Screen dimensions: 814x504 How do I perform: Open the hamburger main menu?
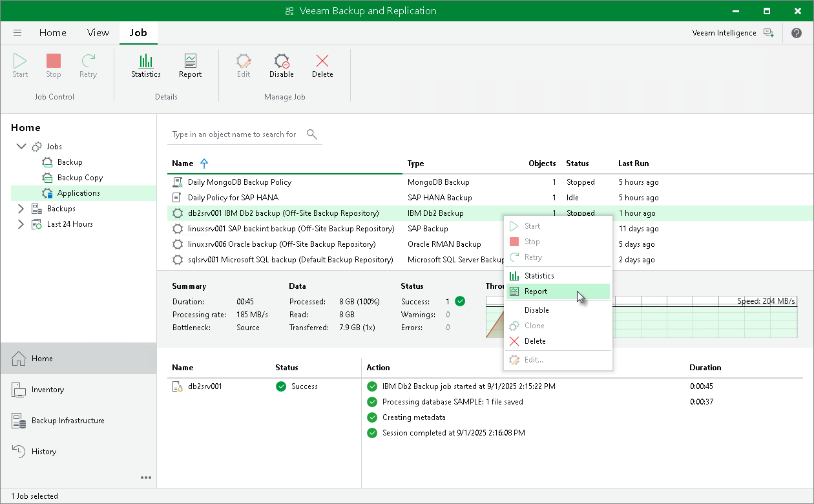point(17,32)
